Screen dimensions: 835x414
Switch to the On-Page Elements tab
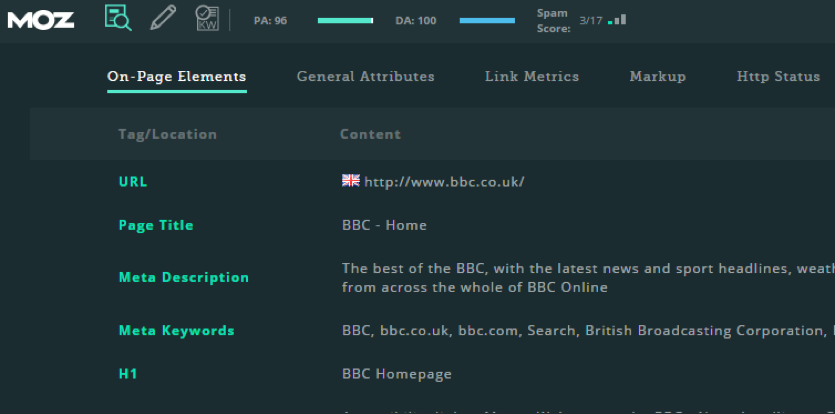(x=176, y=77)
